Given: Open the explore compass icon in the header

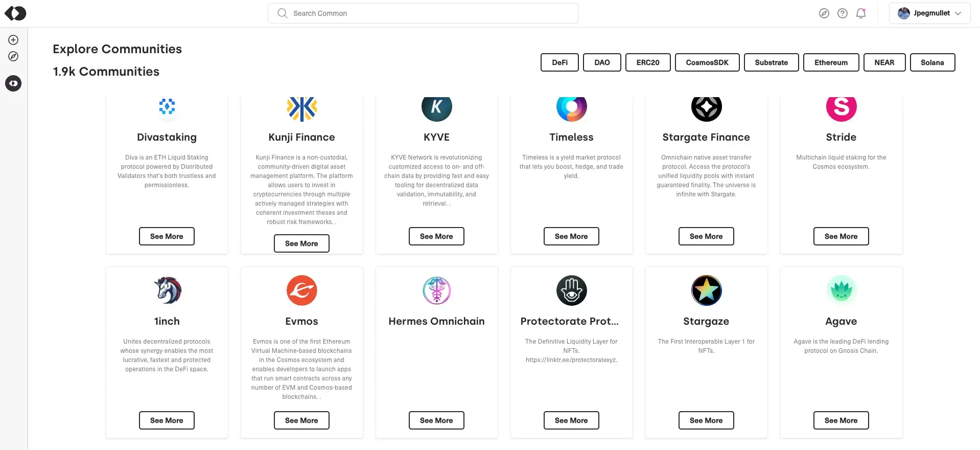Looking at the screenshot, I should coord(824,13).
